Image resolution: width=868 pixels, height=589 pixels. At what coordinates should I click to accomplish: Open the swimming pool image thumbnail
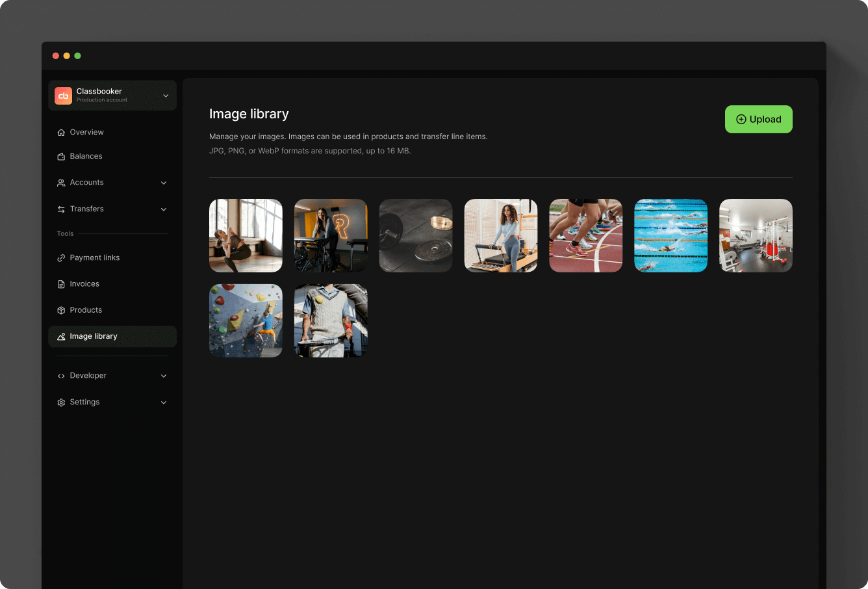670,235
